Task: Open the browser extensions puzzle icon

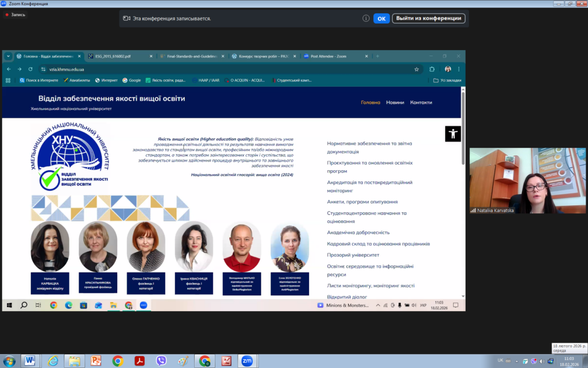Action: click(x=432, y=69)
